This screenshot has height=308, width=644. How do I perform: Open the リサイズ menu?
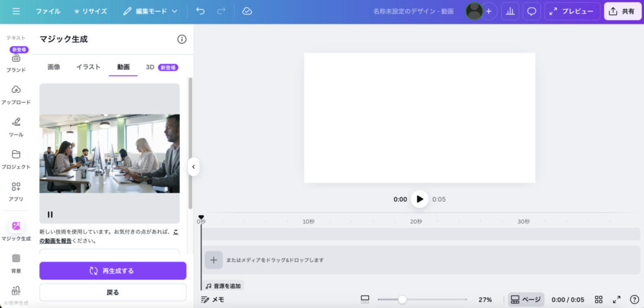pos(91,11)
